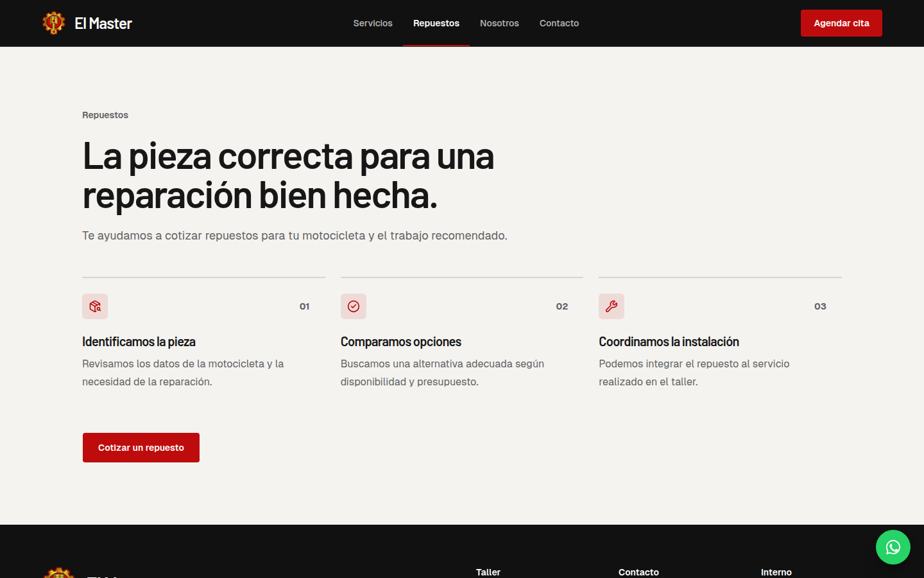Click the Agendar cita button

pos(841,23)
